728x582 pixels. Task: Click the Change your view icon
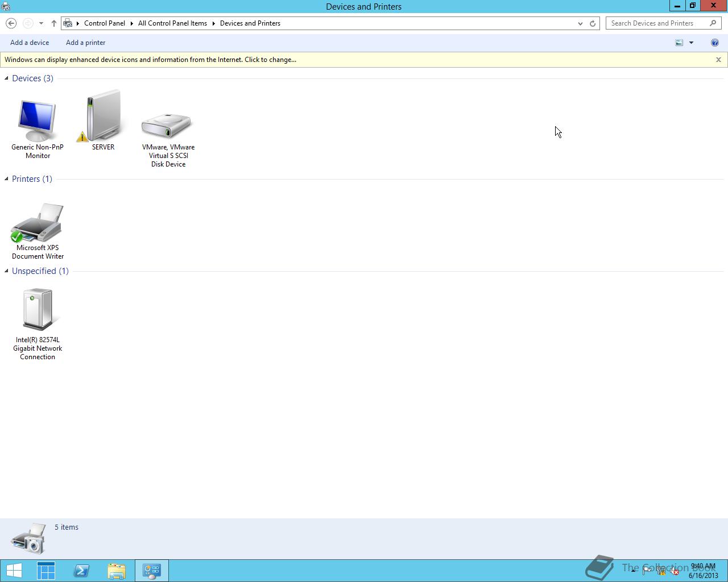[x=679, y=43]
